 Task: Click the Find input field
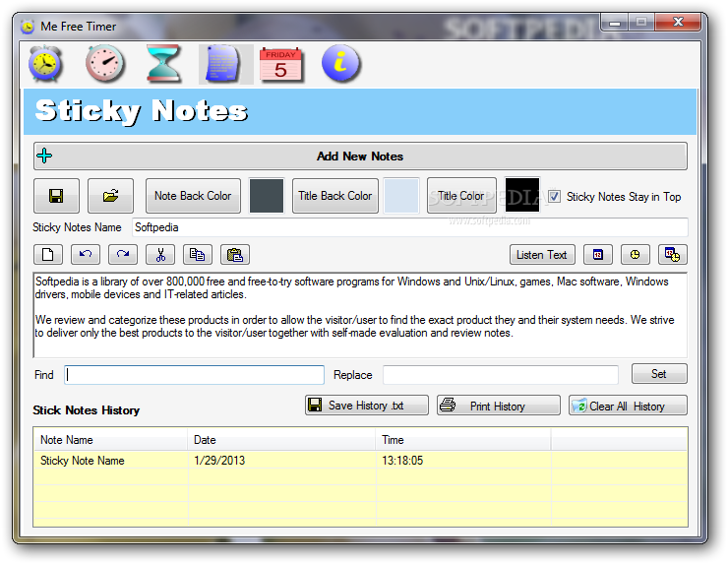click(x=194, y=374)
